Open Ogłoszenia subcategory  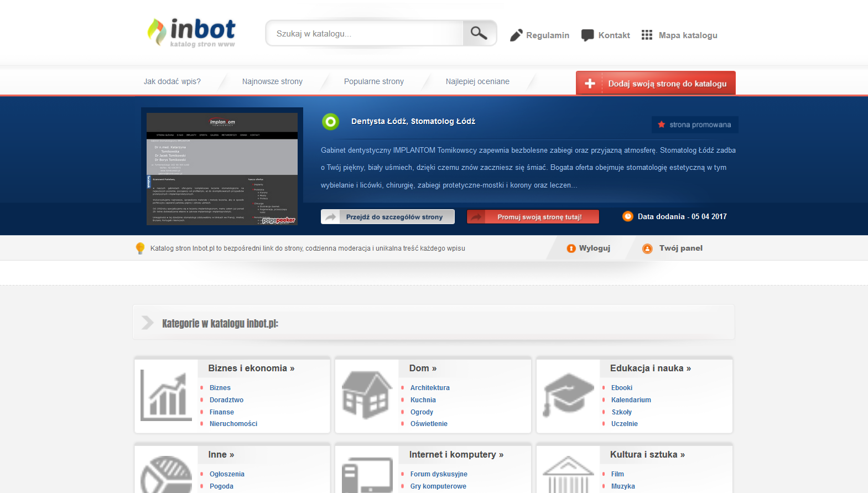(x=227, y=474)
